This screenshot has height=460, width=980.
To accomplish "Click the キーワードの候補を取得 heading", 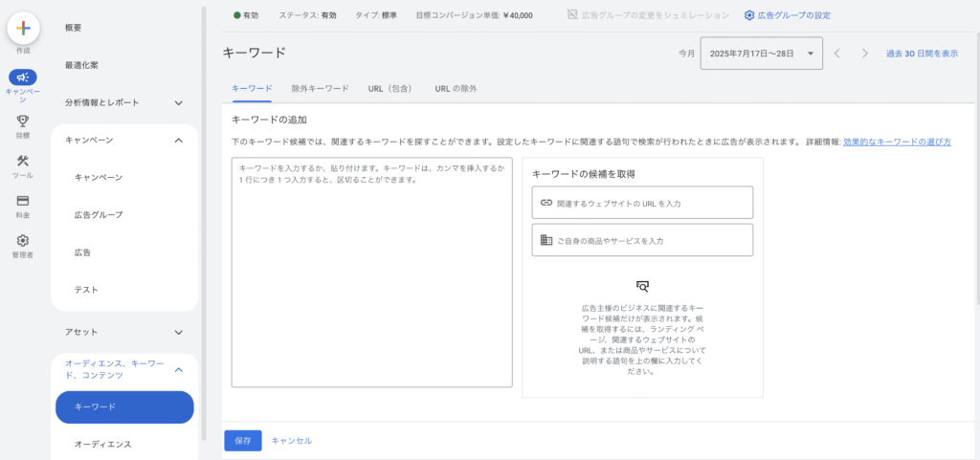I will 584,174.
